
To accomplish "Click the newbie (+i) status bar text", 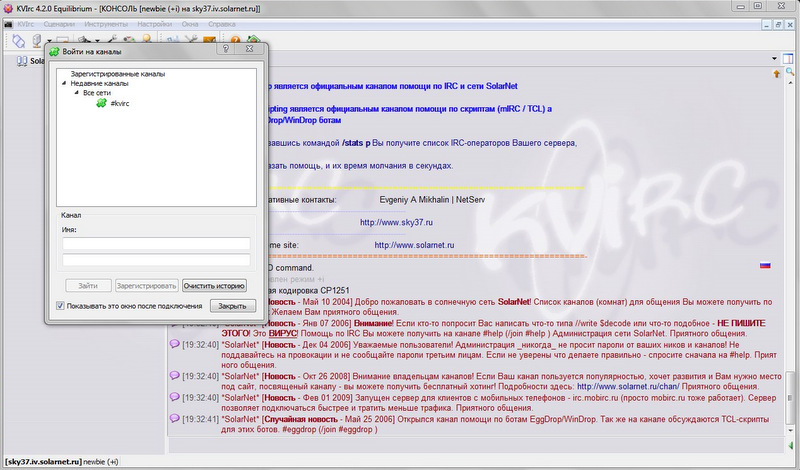I will pos(101,462).
